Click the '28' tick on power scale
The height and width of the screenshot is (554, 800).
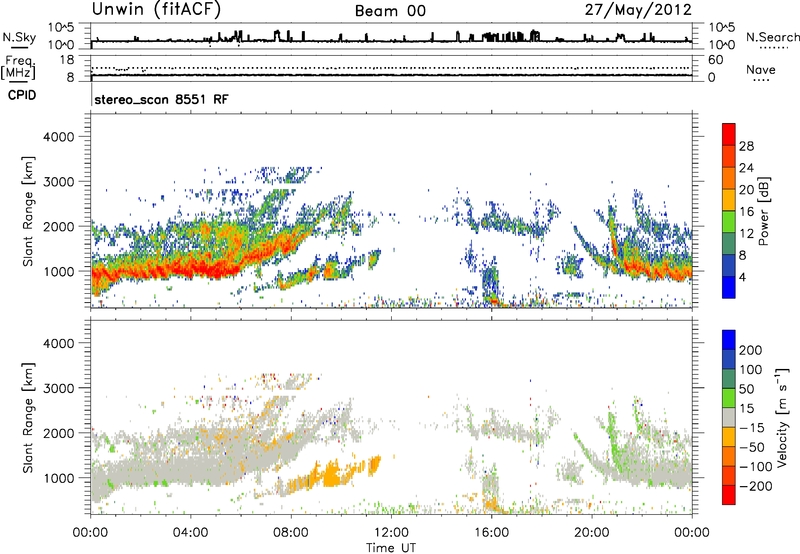click(x=746, y=146)
